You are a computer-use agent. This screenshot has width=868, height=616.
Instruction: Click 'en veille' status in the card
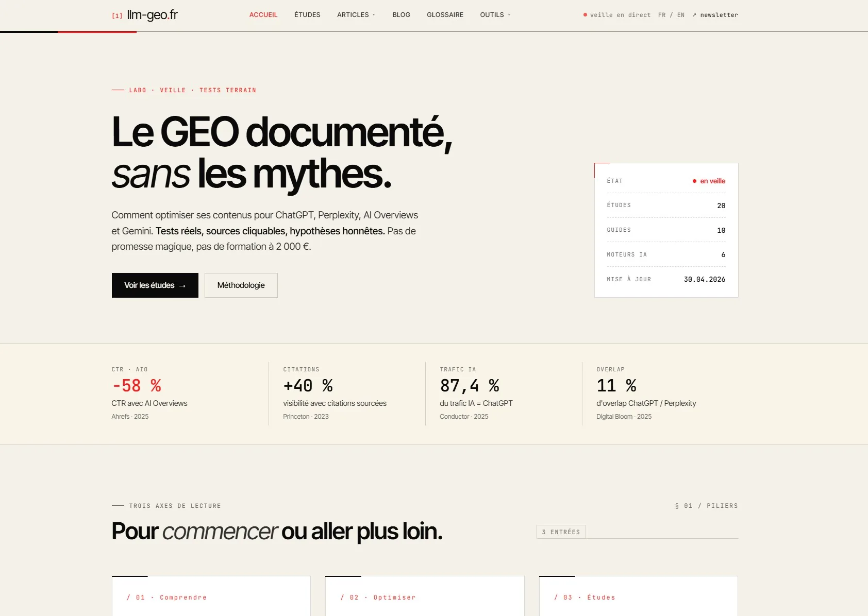pyautogui.click(x=709, y=181)
